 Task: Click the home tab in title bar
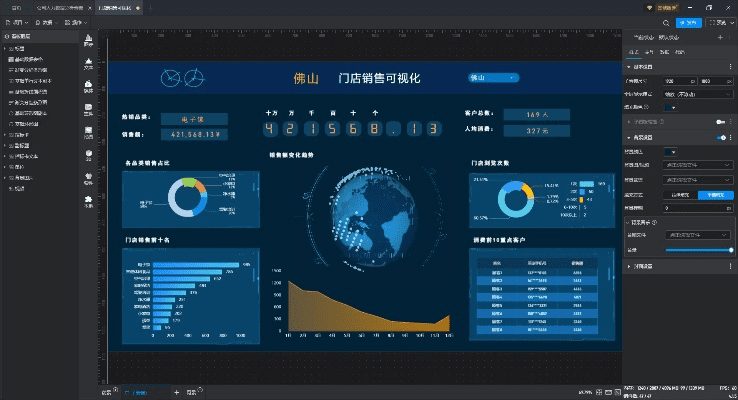(x=16, y=8)
